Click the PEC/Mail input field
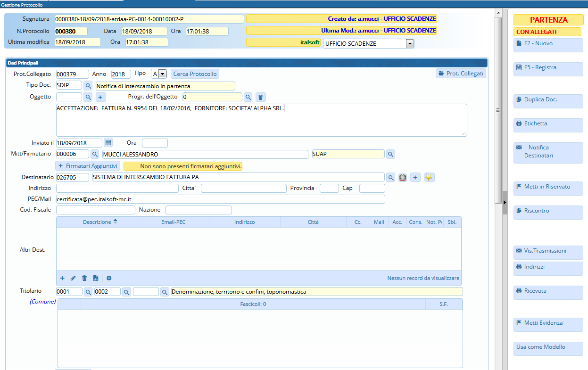Screen dimensions: 588x370 (220, 199)
